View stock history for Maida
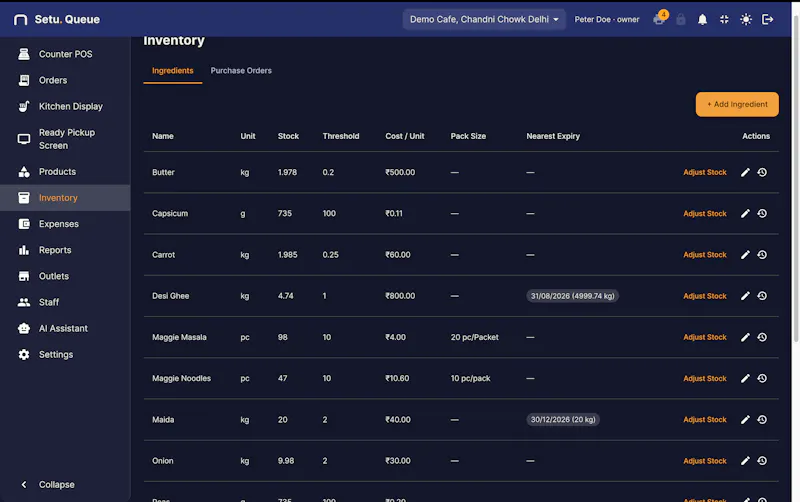 click(762, 419)
